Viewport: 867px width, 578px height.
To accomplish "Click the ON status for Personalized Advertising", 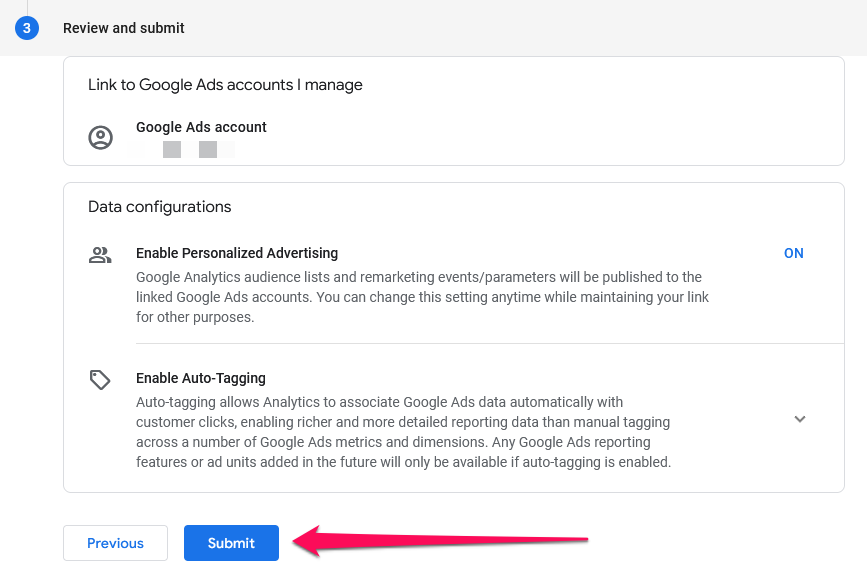I will point(793,253).
